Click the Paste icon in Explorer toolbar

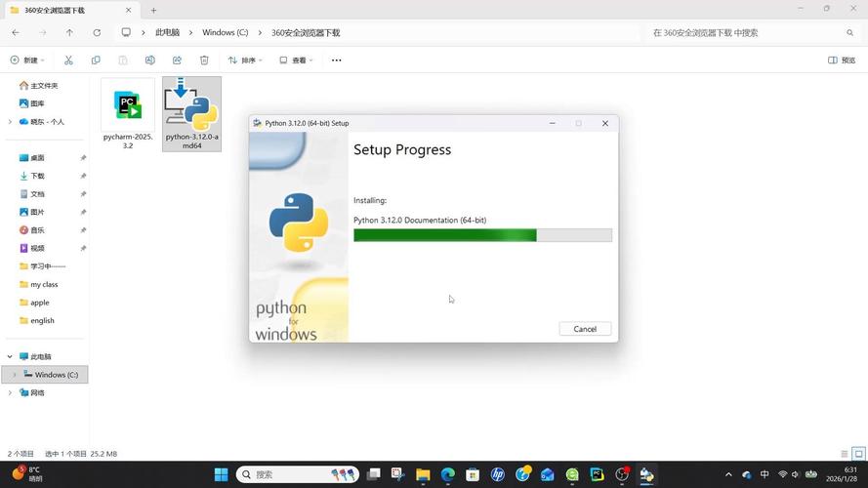click(x=123, y=60)
